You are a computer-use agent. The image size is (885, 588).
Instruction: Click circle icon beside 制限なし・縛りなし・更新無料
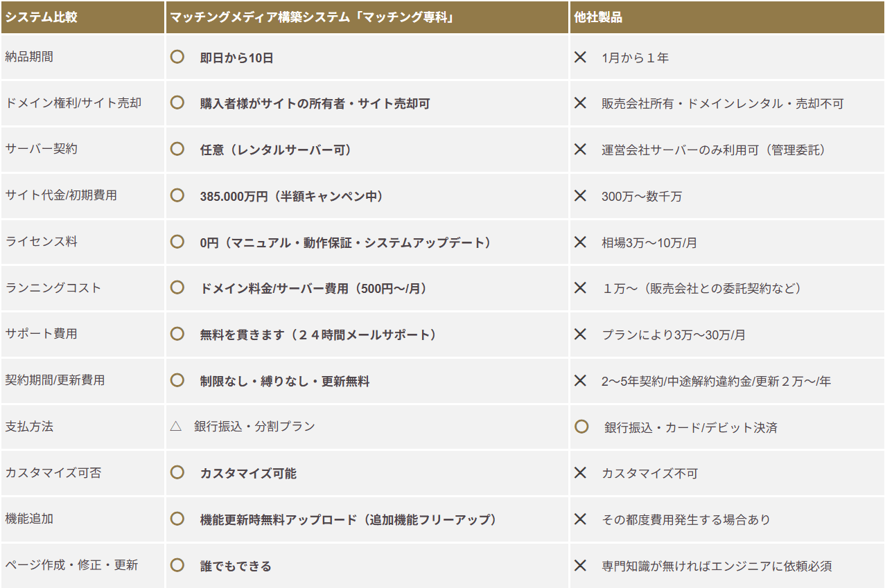tap(177, 380)
